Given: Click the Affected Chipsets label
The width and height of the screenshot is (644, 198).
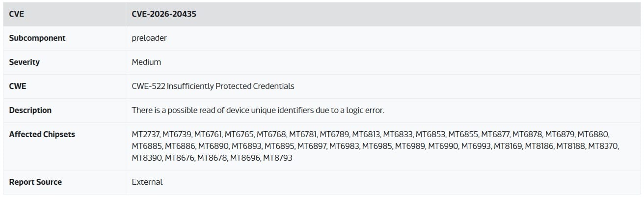Looking at the screenshot, I should pyautogui.click(x=42, y=134).
